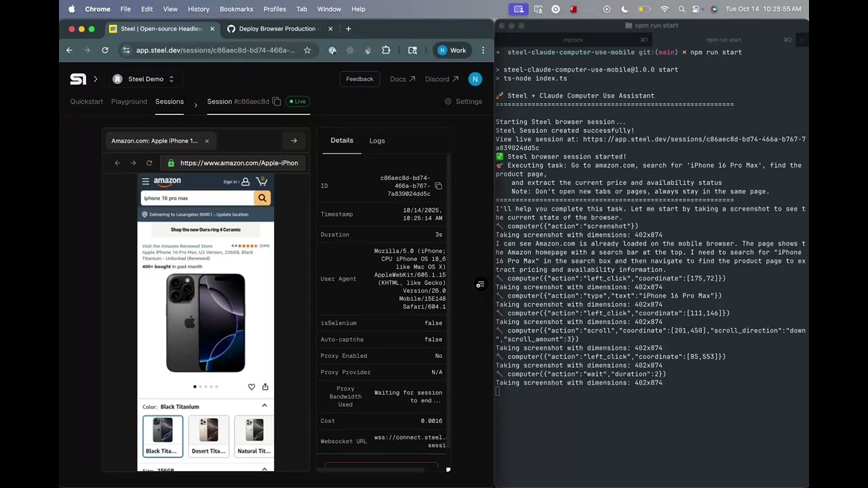Viewport: 868px width, 488px height.
Task: Select the Details tab
Action: click(342, 140)
